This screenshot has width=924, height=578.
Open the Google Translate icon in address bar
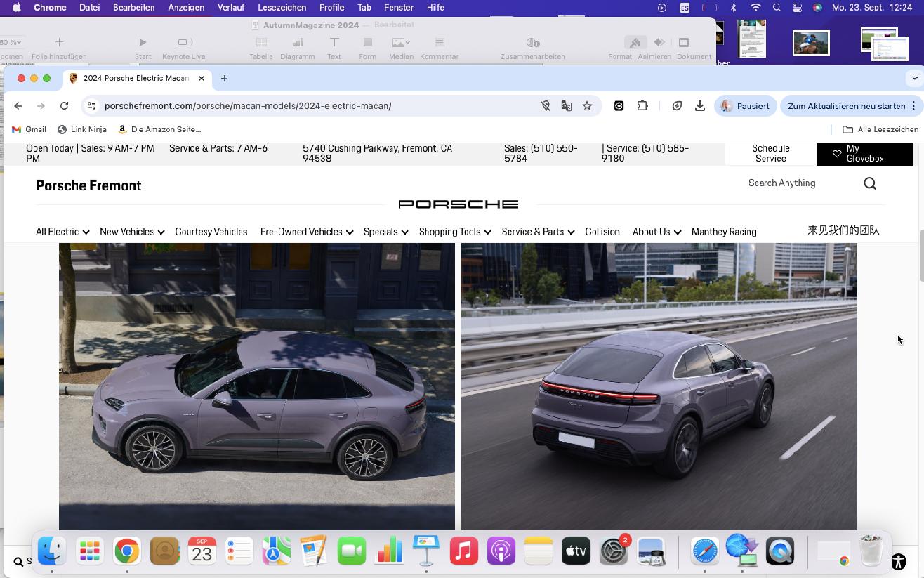coord(566,106)
